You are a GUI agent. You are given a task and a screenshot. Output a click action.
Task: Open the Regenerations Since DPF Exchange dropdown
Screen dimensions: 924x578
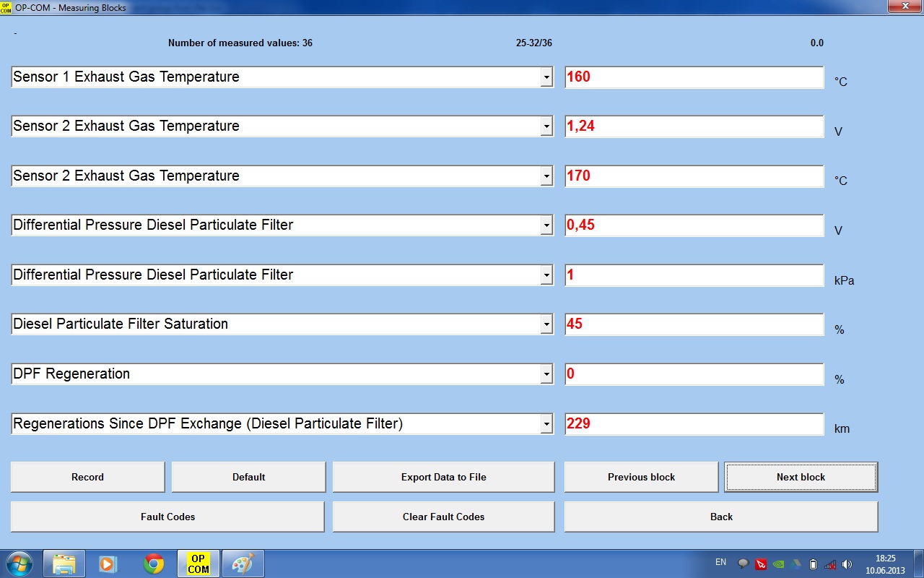click(546, 424)
